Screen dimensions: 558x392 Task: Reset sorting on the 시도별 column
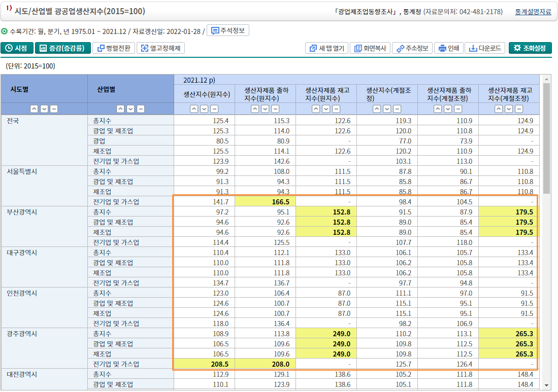(54, 109)
